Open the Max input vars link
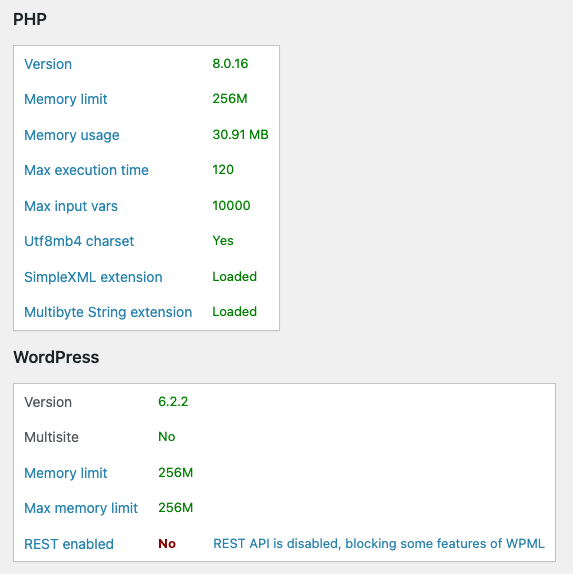573x574 pixels. coord(71,206)
